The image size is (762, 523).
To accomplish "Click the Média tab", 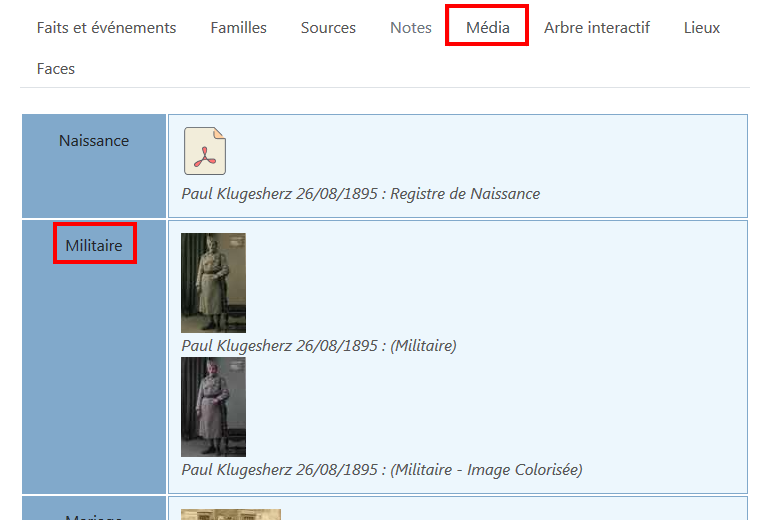I will 487,27.
